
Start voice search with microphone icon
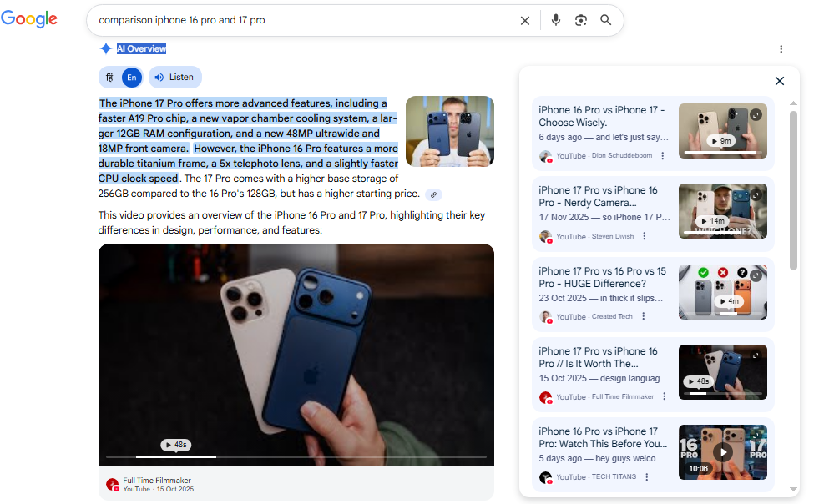click(556, 20)
